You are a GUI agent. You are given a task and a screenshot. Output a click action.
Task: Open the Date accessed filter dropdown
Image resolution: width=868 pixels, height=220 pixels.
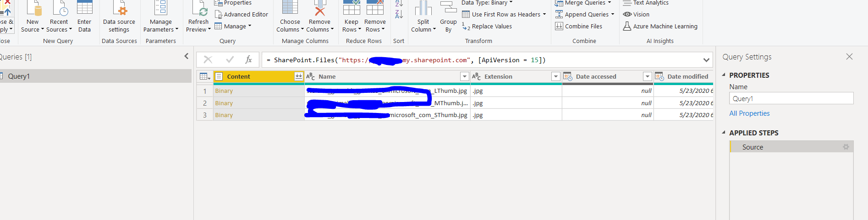(x=647, y=76)
